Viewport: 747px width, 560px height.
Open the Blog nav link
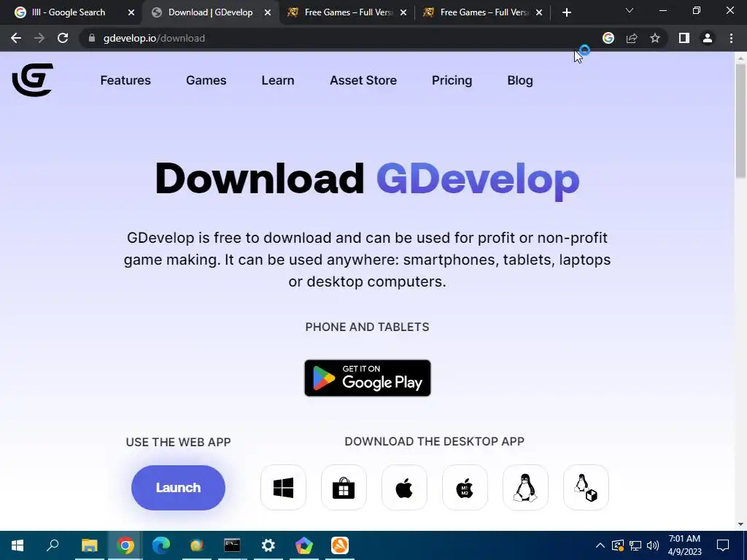519,80
